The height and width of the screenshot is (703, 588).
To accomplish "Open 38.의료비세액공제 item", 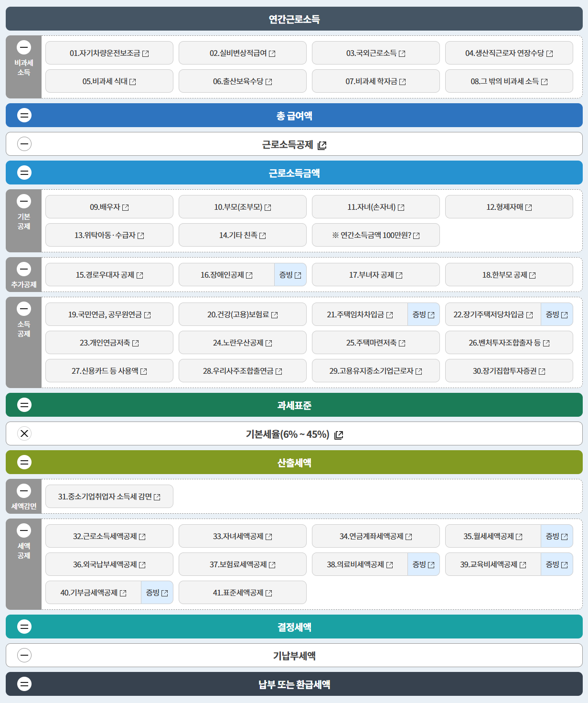I will click(360, 564).
